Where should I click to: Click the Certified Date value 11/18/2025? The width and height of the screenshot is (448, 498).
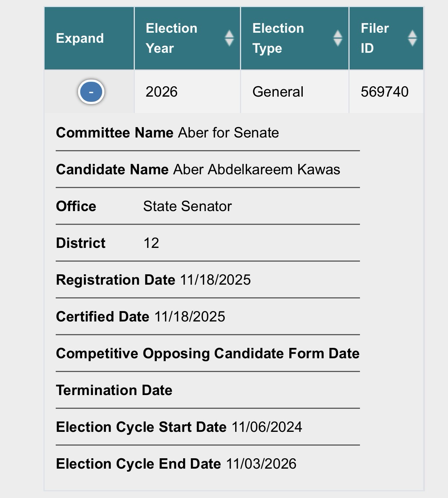189,317
